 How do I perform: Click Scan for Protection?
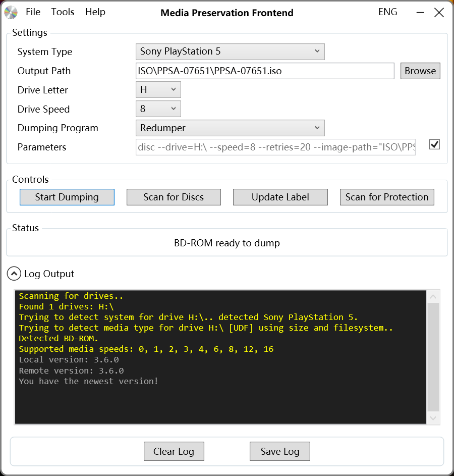[387, 197]
